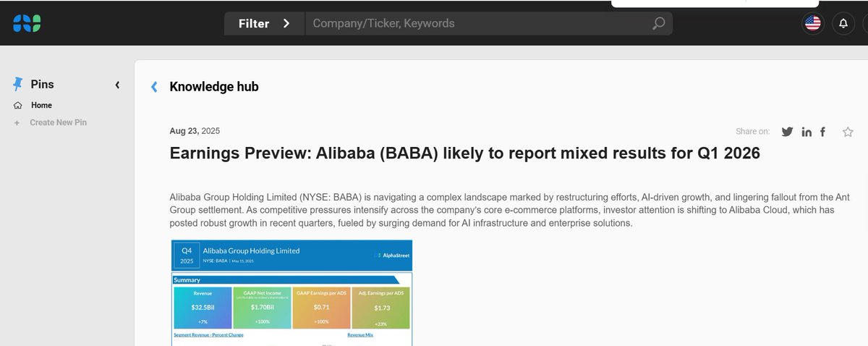Open the notifications bell
The image size is (868, 346).
click(843, 23)
